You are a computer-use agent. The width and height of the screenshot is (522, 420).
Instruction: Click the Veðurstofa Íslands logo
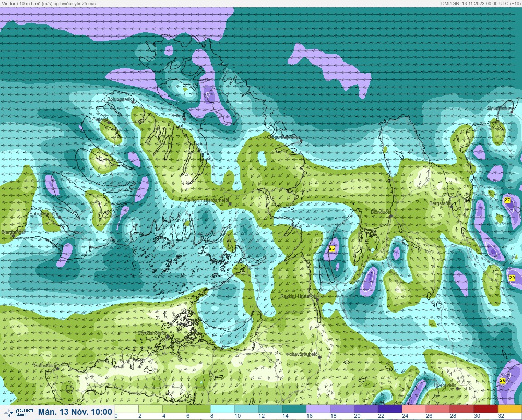[19, 412]
